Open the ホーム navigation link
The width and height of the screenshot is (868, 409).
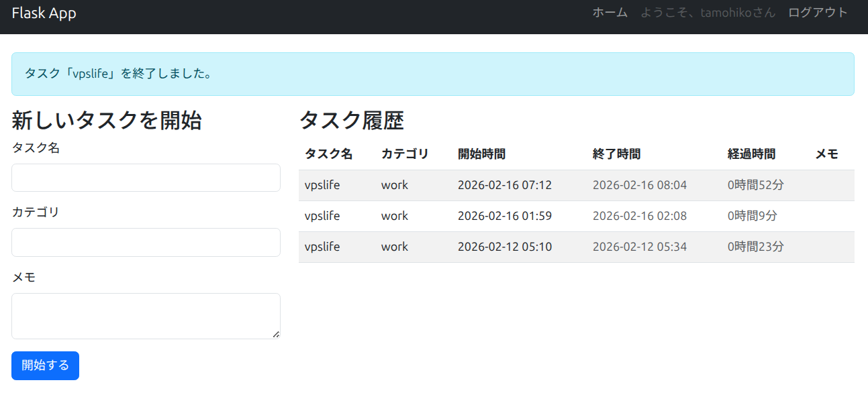tap(610, 13)
